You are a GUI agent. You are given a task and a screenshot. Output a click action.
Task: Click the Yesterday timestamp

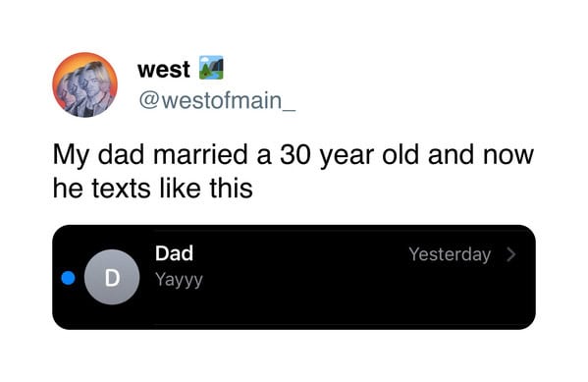450,254
